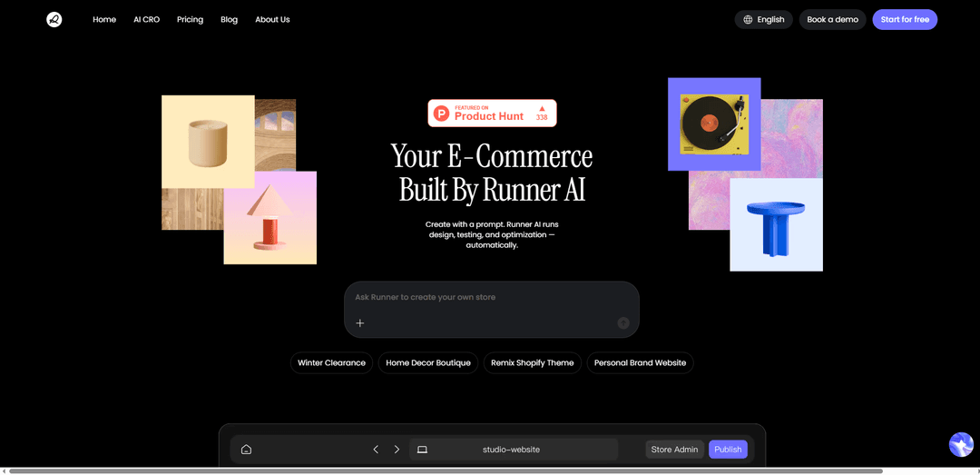Click the Runner AI logo icon
980x475 pixels.
click(54, 19)
